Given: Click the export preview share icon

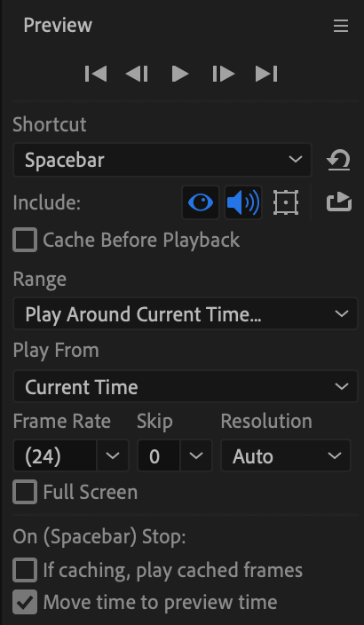Looking at the screenshot, I should coord(339,202).
